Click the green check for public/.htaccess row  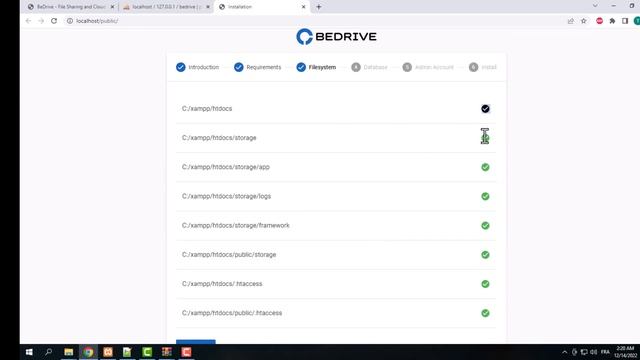pos(485,313)
